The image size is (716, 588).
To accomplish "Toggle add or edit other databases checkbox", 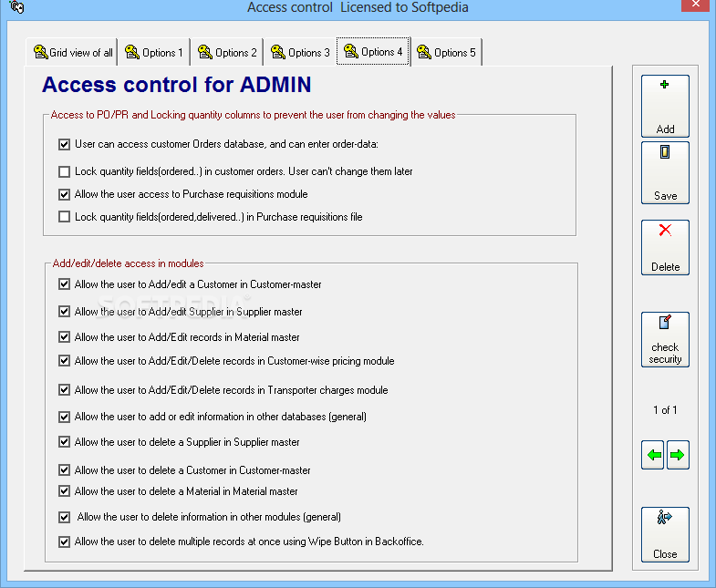I will [65, 417].
